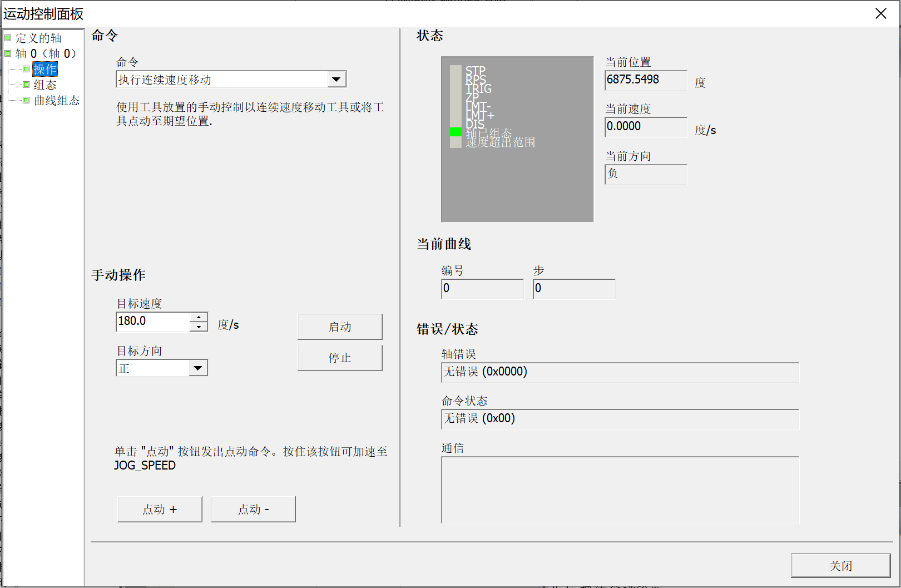Click the 目标速度 up stepper arrow
This screenshot has width=901, height=588.
tap(199, 317)
